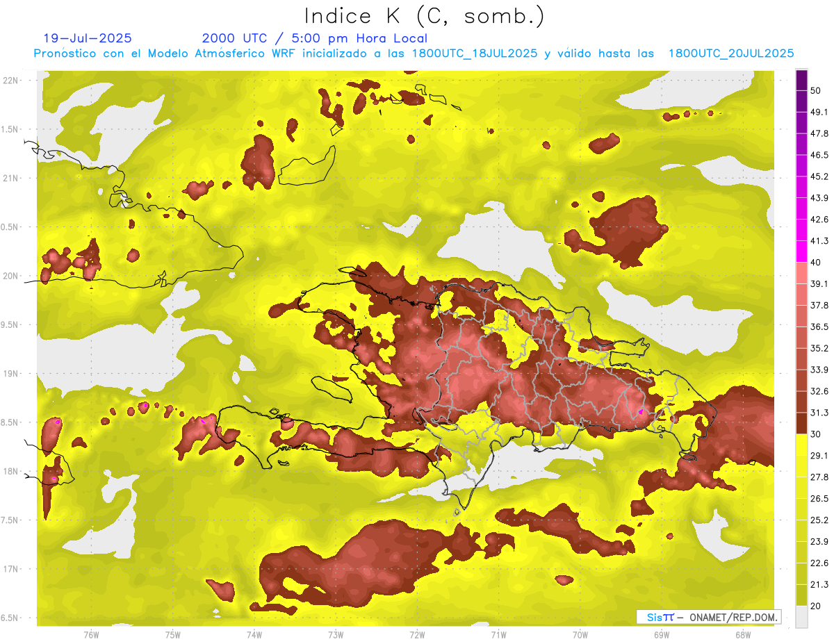Image resolution: width=834 pixels, height=644 pixels.
Task: Click the 1800UTC_20JUL2025 valid-until text
Action: click(x=730, y=53)
